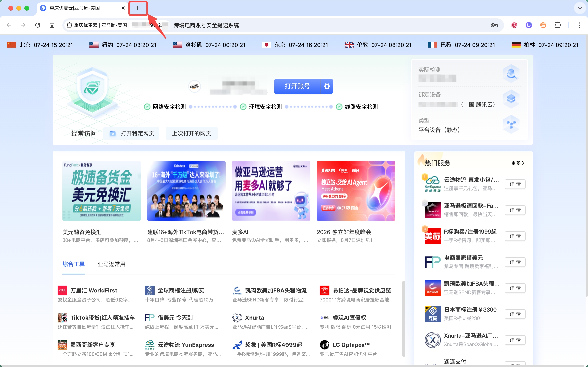Open the 麦多AI banner image
The height and width of the screenshot is (367, 588).
[x=271, y=191]
